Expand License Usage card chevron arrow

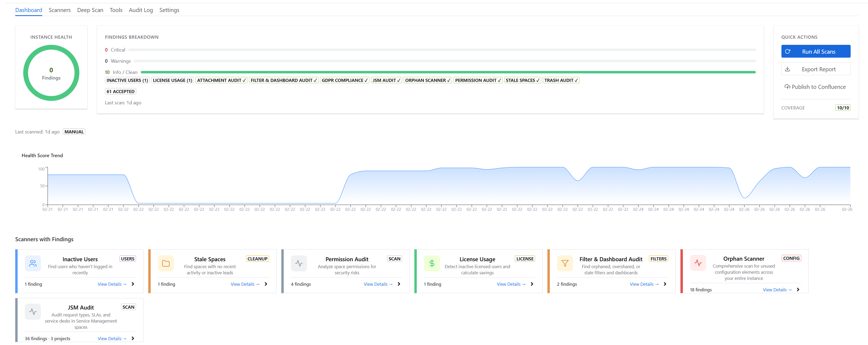532,284
